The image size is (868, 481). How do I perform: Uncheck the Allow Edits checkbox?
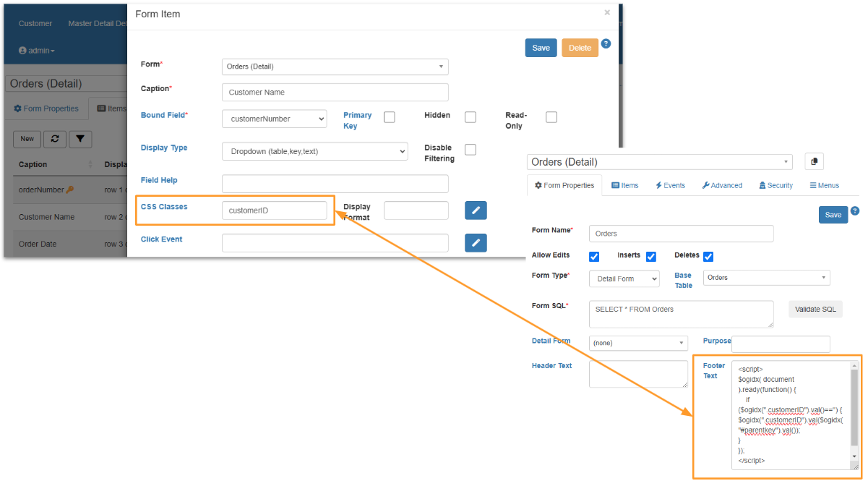point(594,256)
